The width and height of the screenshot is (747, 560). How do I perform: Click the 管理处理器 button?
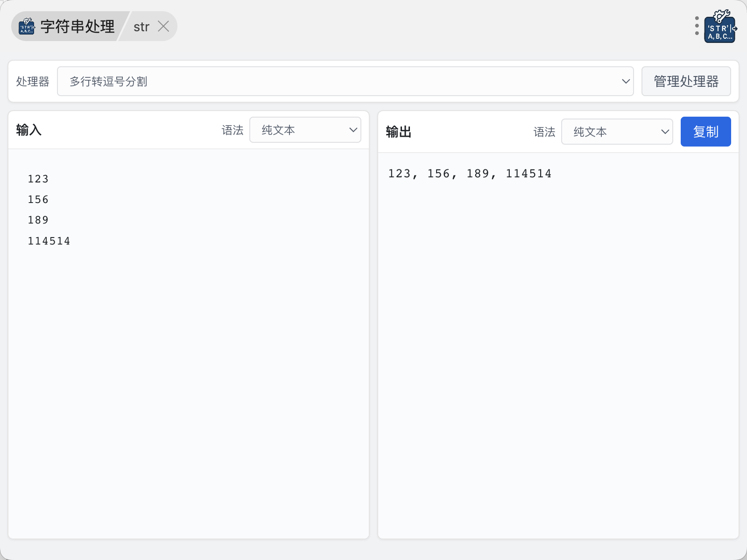pyautogui.click(x=686, y=82)
